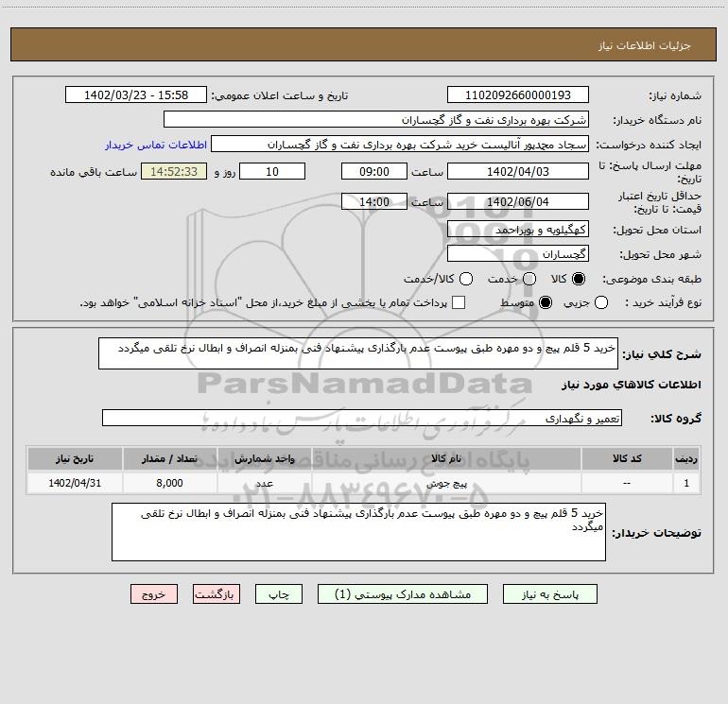
Task: Click the چاپ print button
Action: 279,594
